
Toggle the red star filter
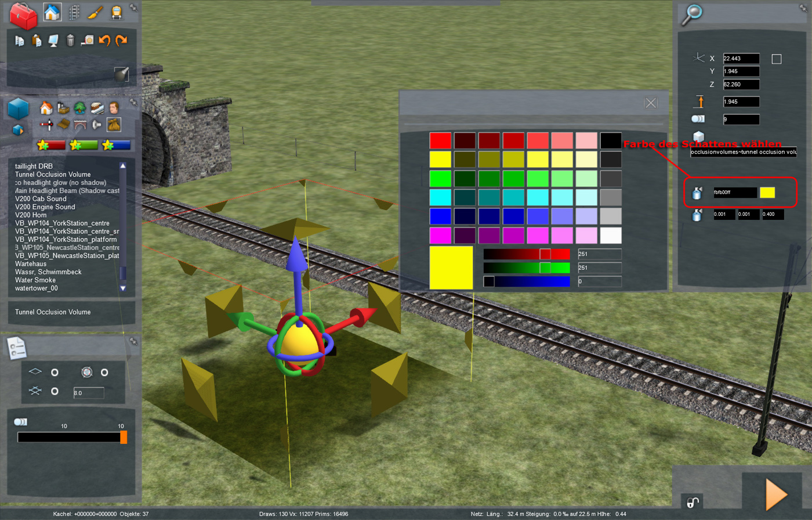(50, 145)
